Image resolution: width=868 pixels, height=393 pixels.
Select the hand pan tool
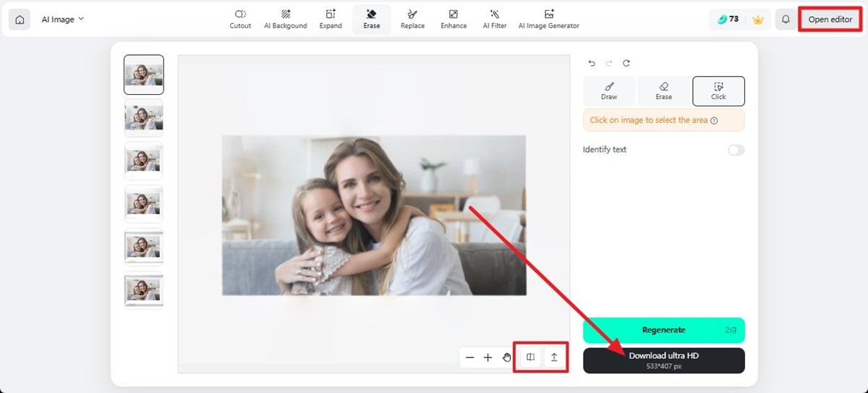506,358
